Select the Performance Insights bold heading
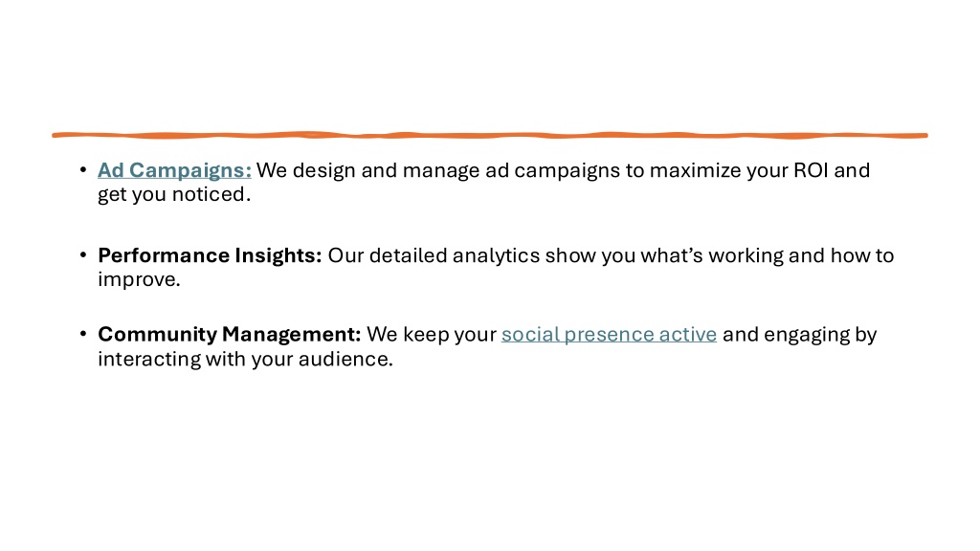980x551 pixels. (x=210, y=254)
